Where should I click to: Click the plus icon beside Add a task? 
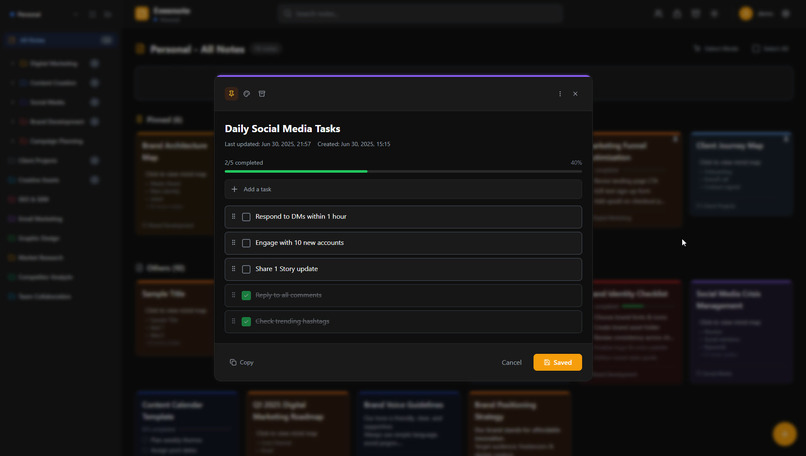[234, 189]
